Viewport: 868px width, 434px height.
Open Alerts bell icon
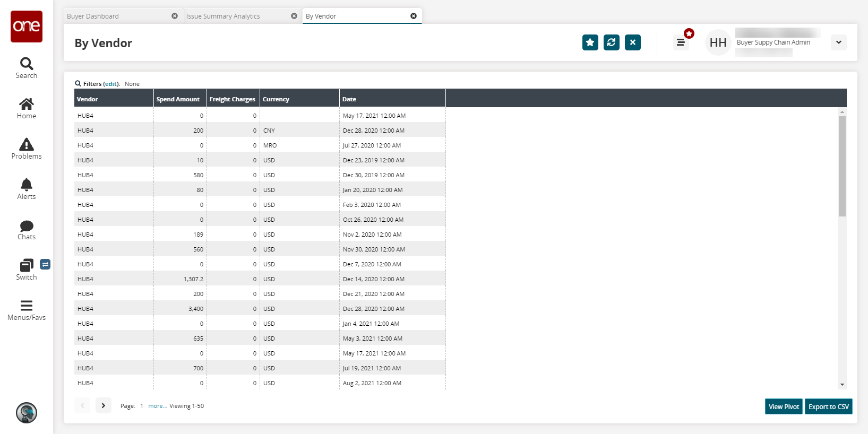tap(27, 185)
